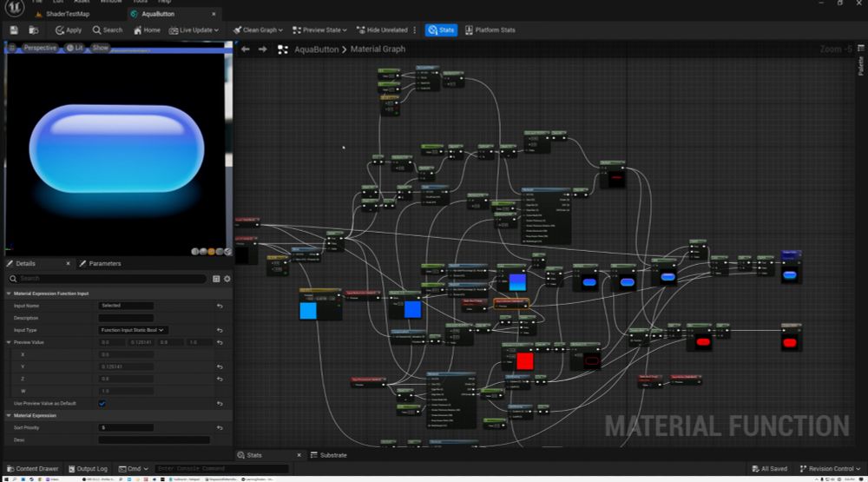Screen dimensions: 868x482
Task: Click the Save material icon
Action: 14,30
